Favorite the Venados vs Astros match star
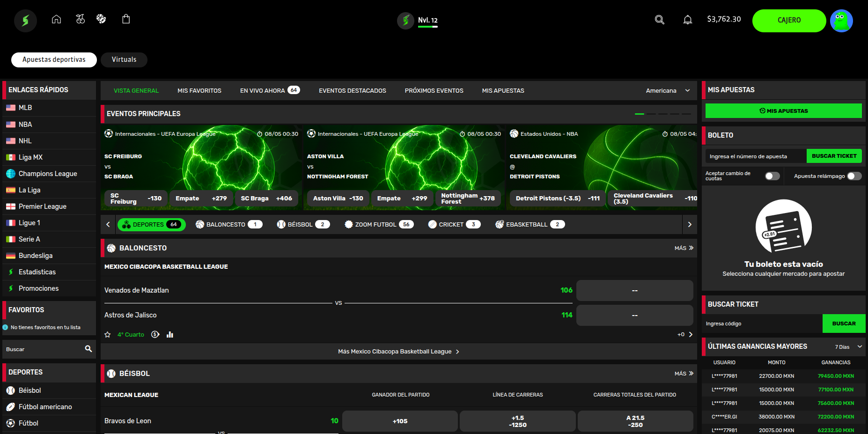The width and height of the screenshot is (868, 434). click(x=108, y=335)
